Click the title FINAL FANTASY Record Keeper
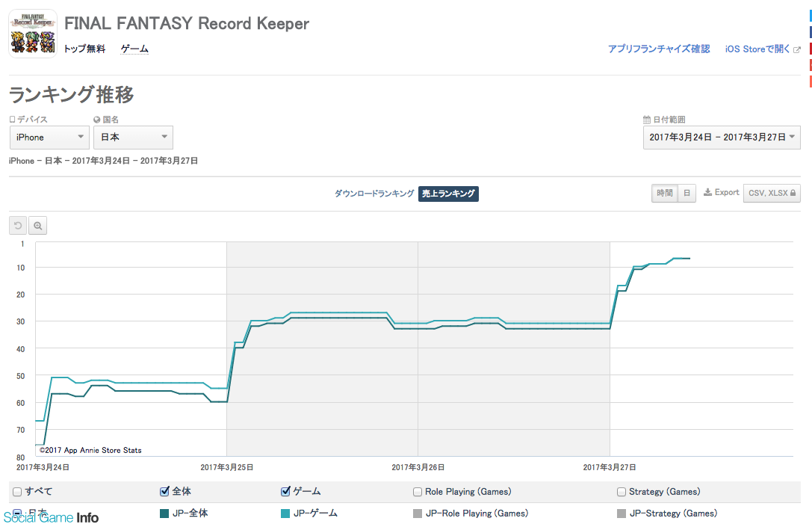 pyautogui.click(x=187, y=23)
